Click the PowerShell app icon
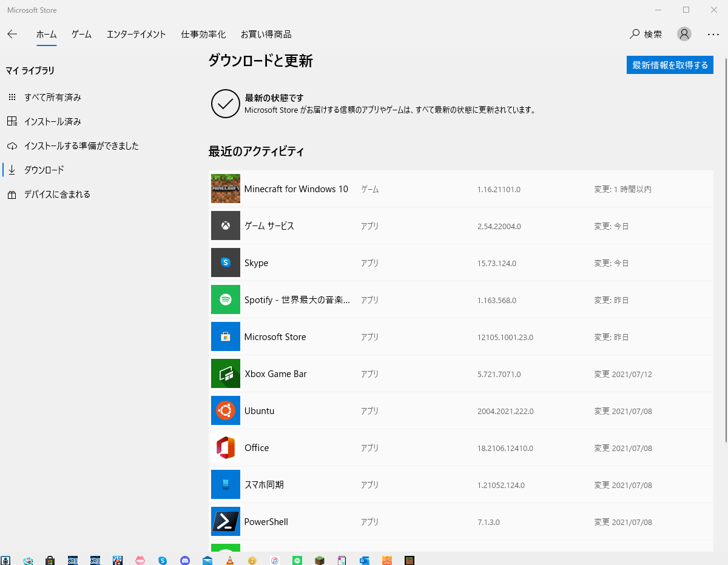 point(226,521)
